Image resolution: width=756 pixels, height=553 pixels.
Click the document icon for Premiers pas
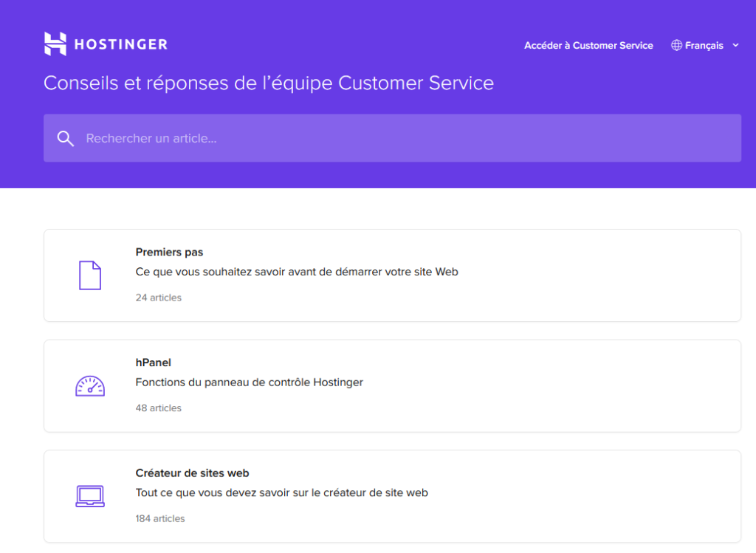tap(90, 275)
